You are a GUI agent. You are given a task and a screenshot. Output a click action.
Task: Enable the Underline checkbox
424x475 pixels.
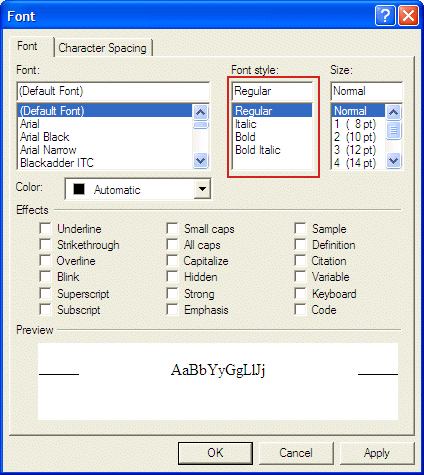point(45,229)
